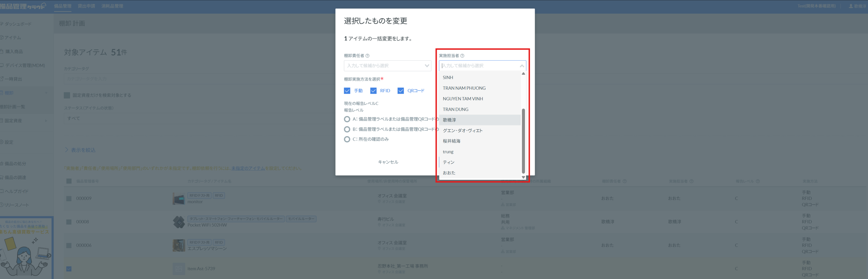Click the 備品管理クラウド logo
Screen dimensions: 868x279
[x=23, y=6]
